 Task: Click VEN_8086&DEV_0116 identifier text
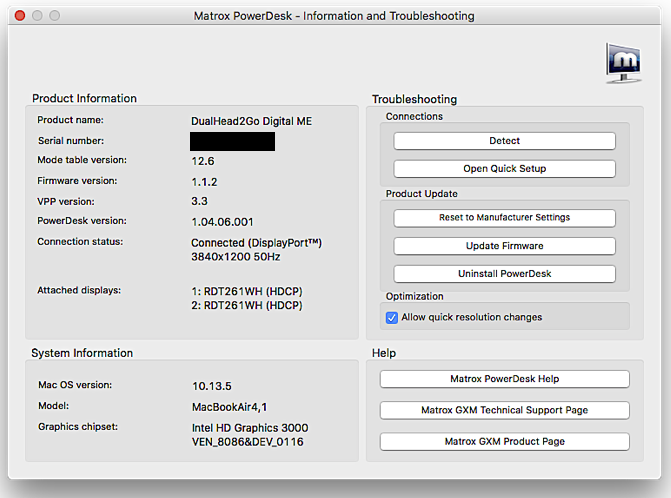248,442
